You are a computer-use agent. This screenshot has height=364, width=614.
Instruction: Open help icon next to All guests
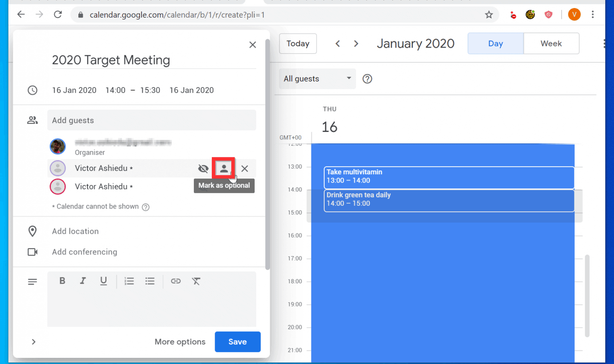tap(367, 79)
